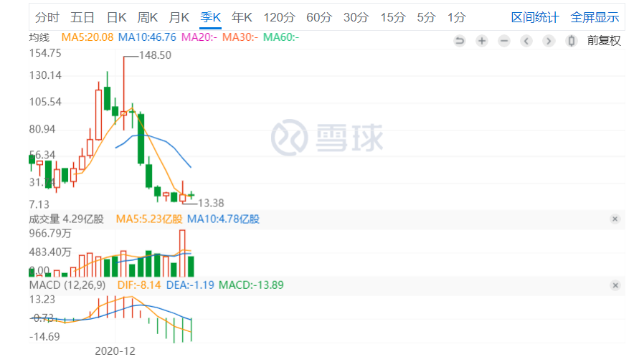This screenshot has width=644, height=362.
Task: Switch to the 分时 tab
Action: pos(47,17)
